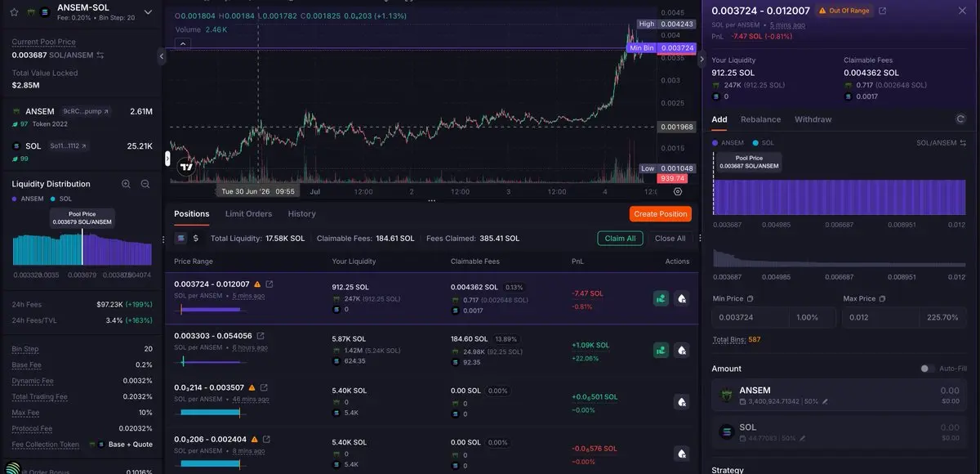Screen dimensions: 980x474
Task: Zoom out on the Liquidity Distribution chart
Action: click(x=145, y=184)
